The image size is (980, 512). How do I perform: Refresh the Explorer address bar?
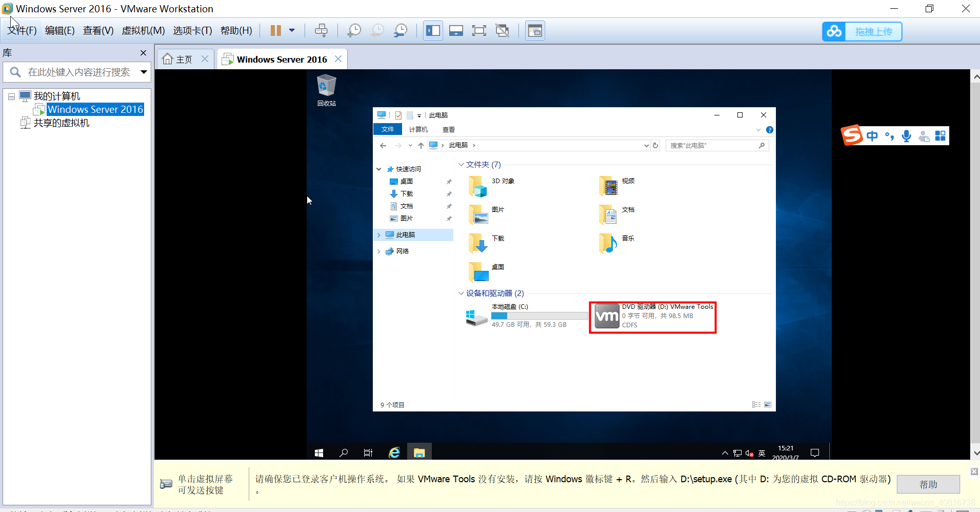click(655, 146)
